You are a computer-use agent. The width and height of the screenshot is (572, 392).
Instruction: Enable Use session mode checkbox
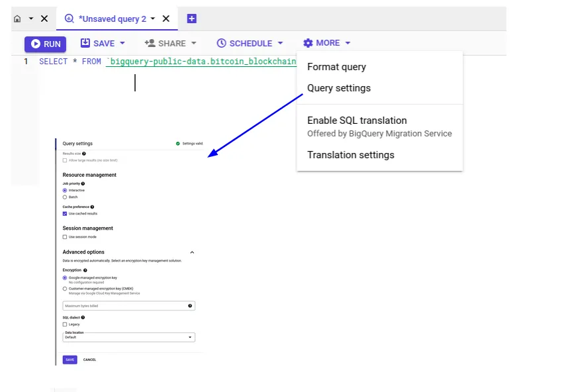[x=65, y=237]
